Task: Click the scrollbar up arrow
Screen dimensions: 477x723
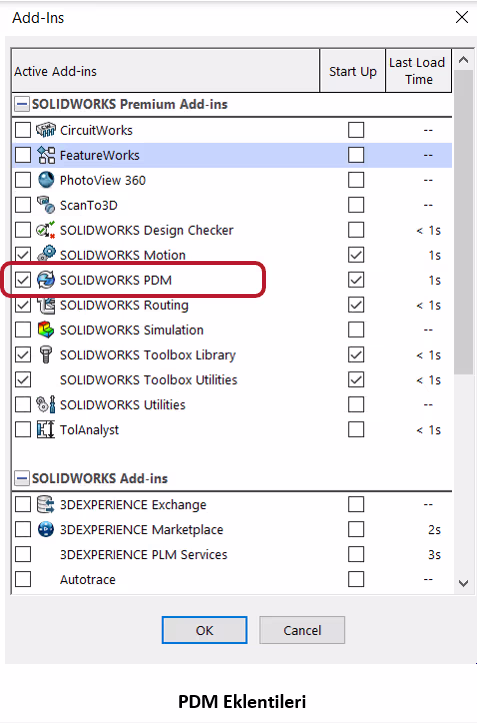Action: tap(464, 60)
